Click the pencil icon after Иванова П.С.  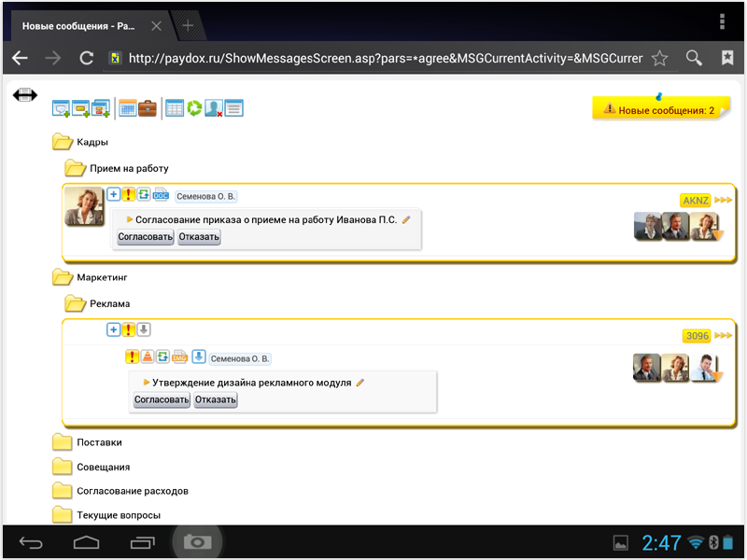pos(406,220)
